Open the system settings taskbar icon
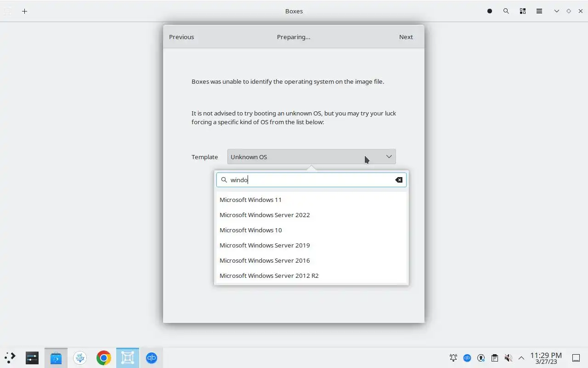 pos(32,357)
